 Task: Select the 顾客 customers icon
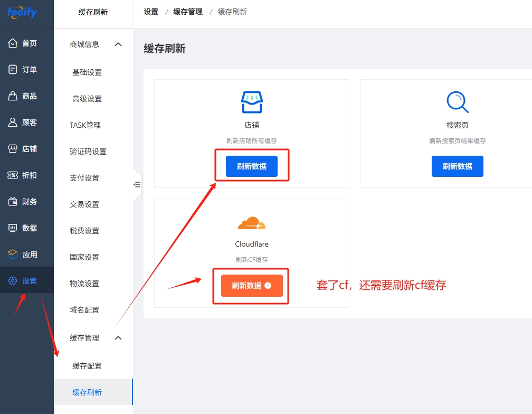point(13,123)
